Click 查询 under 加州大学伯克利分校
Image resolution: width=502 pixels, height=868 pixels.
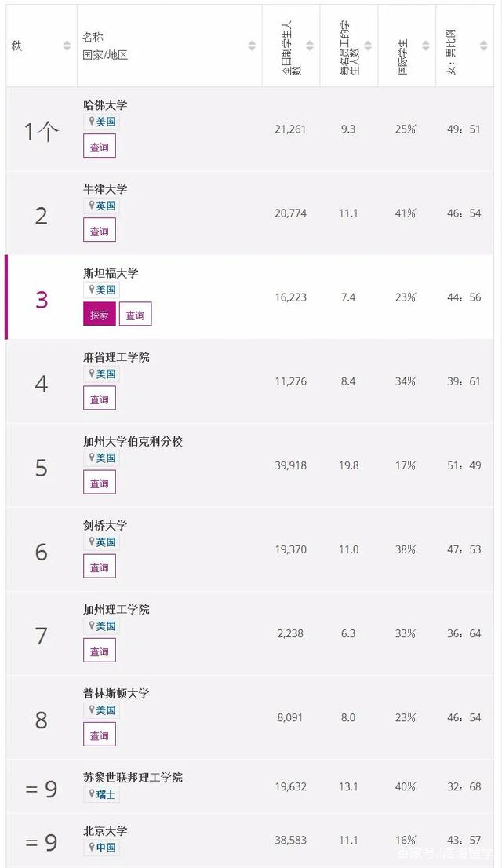click(x=100, y=483)
